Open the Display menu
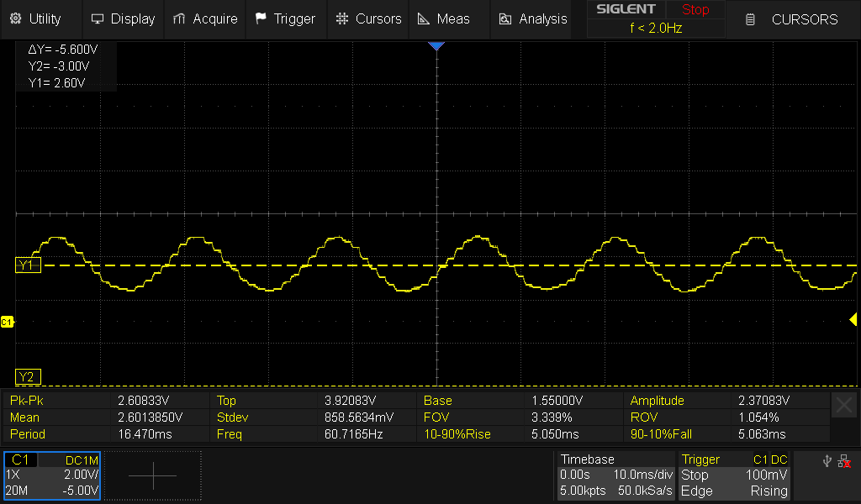 (123, 19)
